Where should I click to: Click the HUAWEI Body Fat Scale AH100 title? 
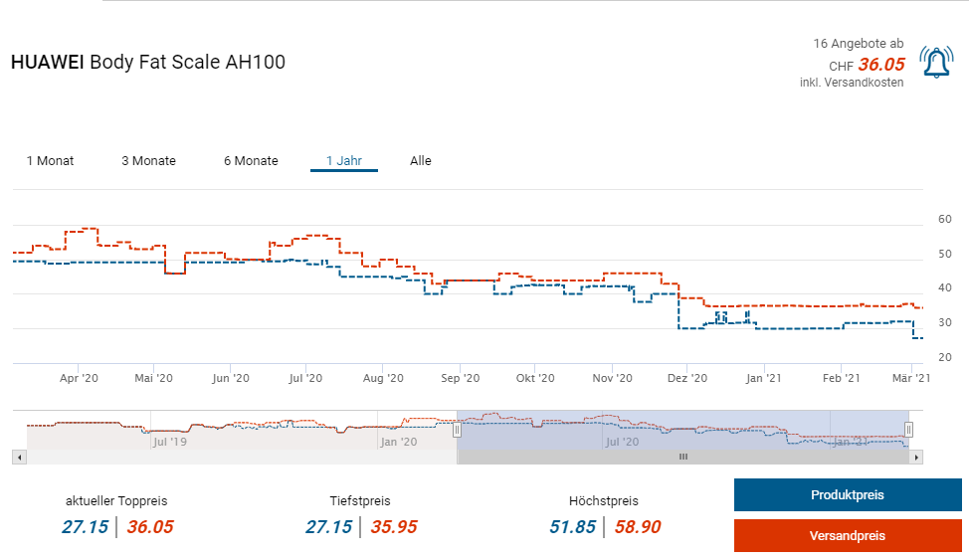pyautogui.click(x=147, y=63)
